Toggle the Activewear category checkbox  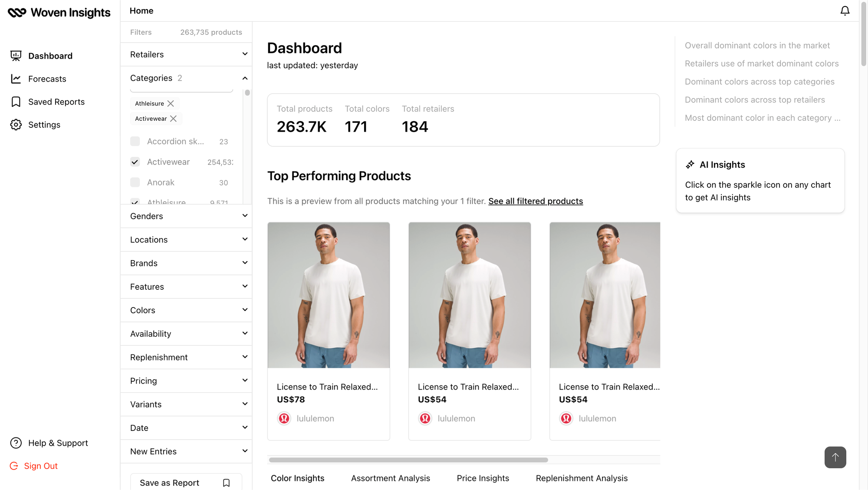tap(135, 162)
